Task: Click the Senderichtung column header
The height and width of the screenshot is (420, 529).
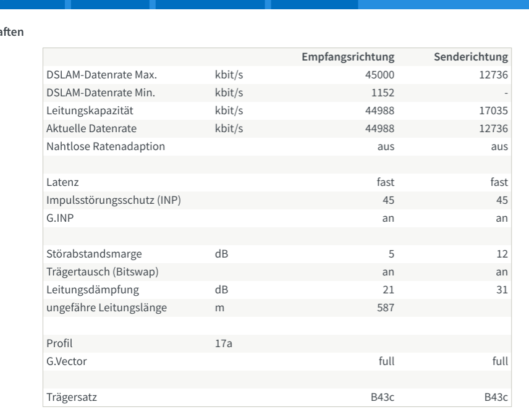Action: (x=471, y=57)
